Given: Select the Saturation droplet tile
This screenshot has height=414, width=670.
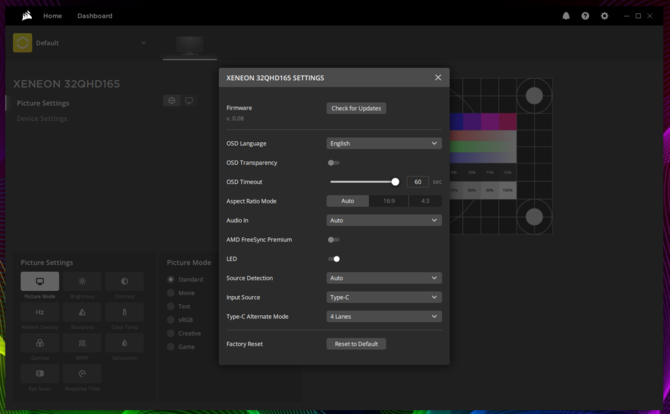Looking at the screenshot, I should click(x=124, y=343).
